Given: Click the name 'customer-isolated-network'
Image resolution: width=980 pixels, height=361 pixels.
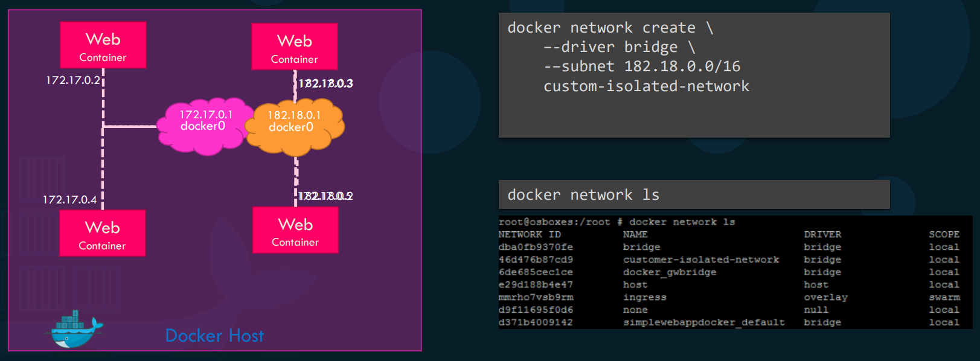Looking at the screenshot, I should 701,260.
